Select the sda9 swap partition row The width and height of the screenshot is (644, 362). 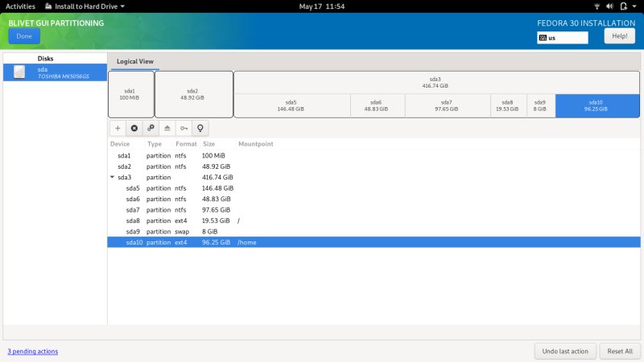tap(374, 232)
